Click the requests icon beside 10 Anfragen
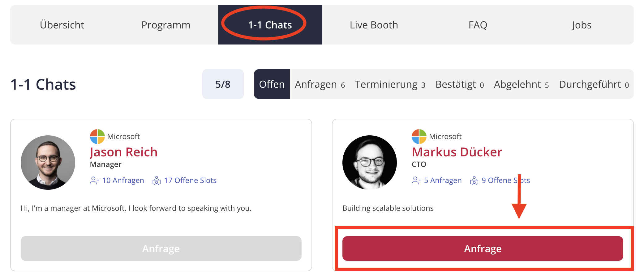This screenshot has height=280, width=644. pos(95,180)
